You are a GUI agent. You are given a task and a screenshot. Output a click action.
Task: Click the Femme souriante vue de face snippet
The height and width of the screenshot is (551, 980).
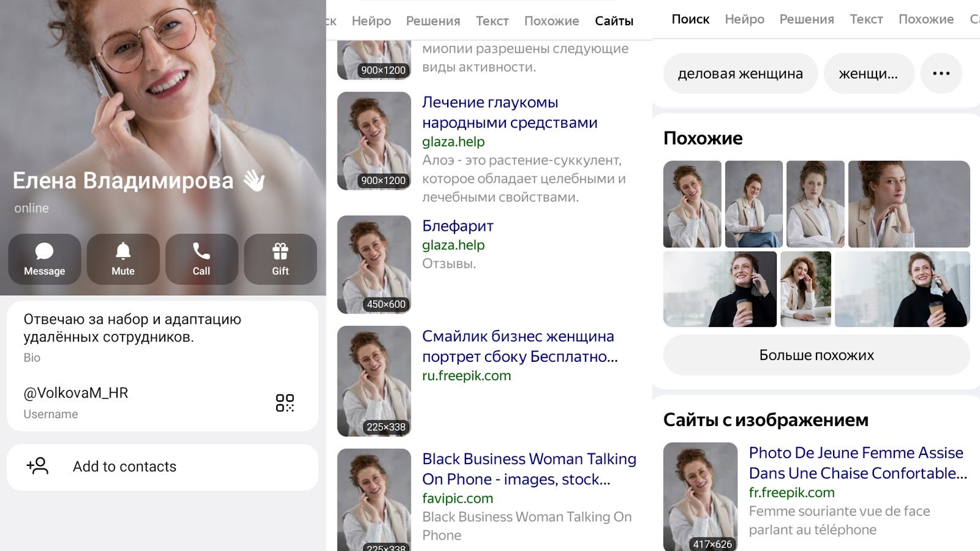[840, 520]
